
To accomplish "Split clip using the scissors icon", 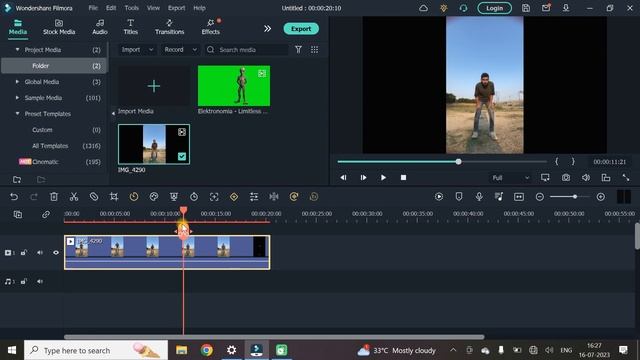I will click(x=74, y=197).
